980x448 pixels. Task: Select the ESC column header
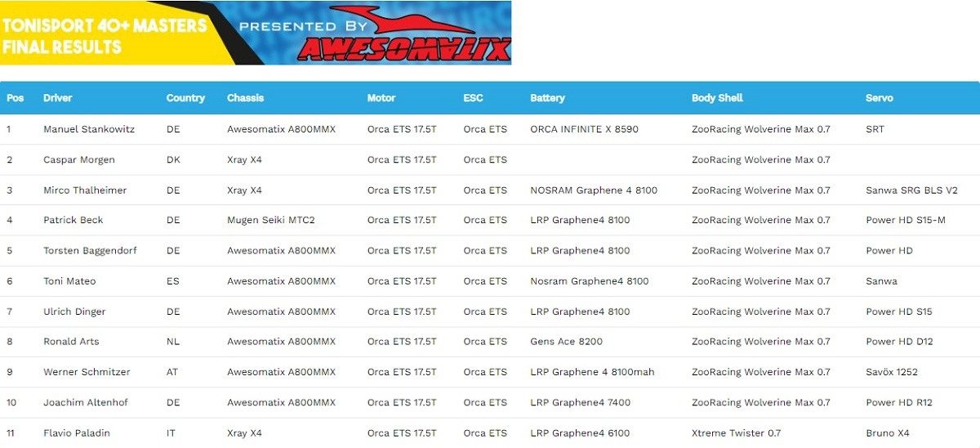[x=473, y=98]
